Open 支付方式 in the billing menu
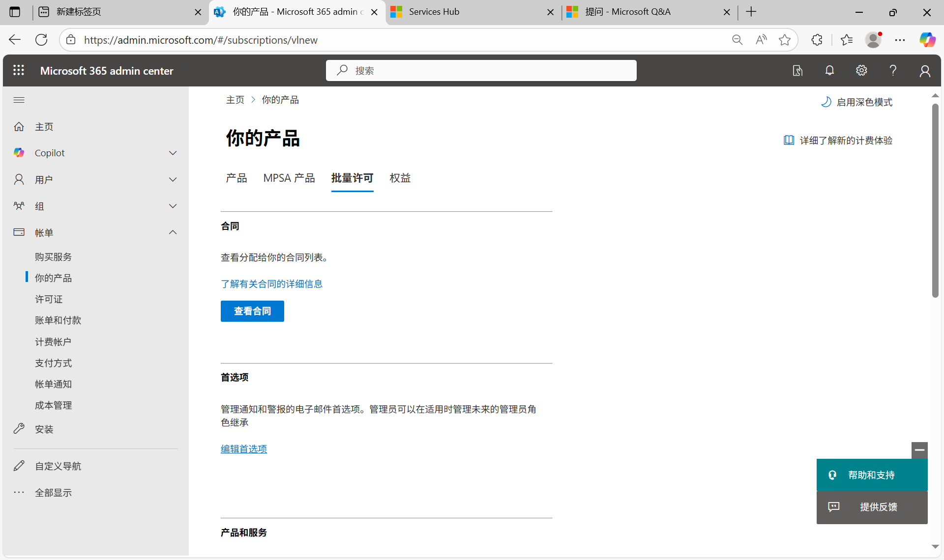Screen dimensions: 944x560 click(x=53, y=363)
